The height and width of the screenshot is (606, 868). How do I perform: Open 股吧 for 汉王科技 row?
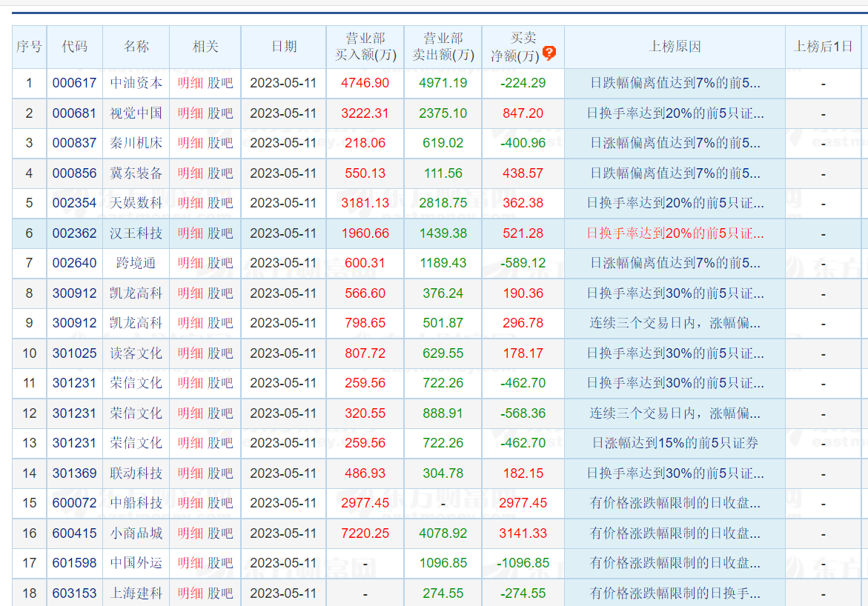[x=220, y=233]
